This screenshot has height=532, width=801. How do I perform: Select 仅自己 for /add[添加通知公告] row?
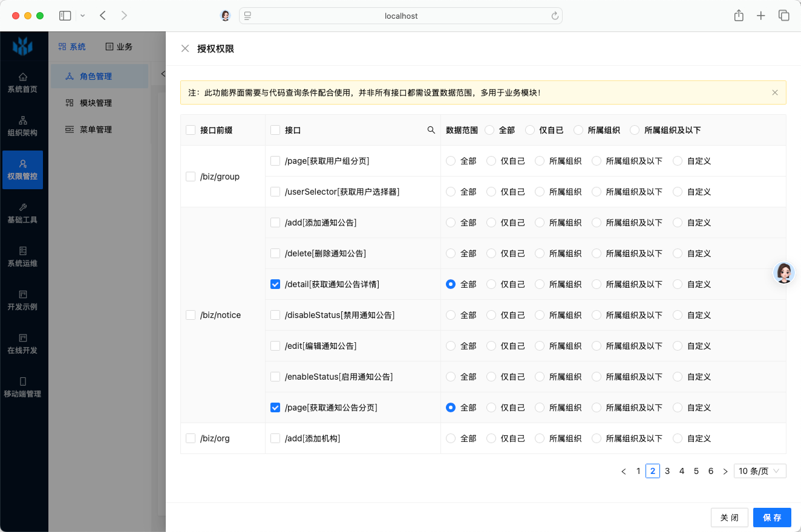[x=491, y=222]
